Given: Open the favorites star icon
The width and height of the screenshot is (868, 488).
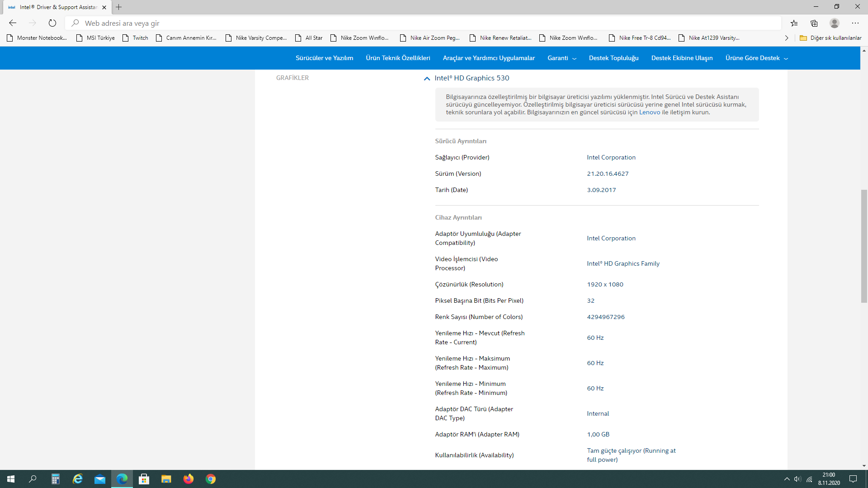Looking at the screenshot, I should point(794,23).
